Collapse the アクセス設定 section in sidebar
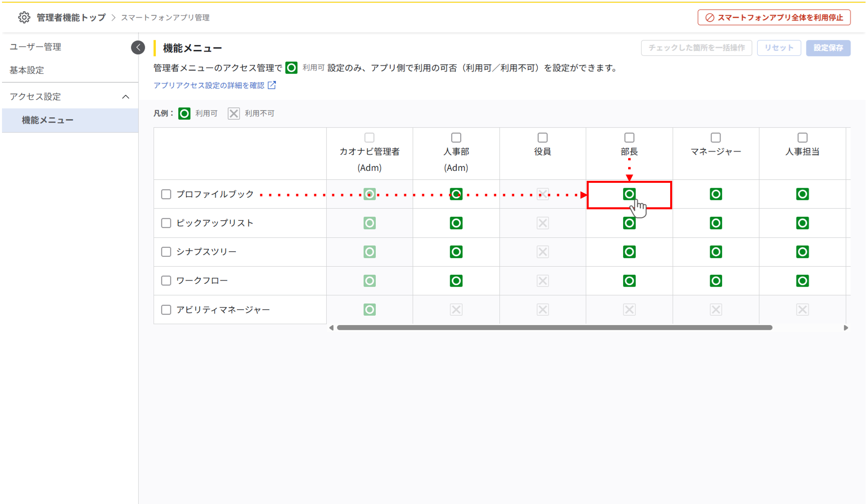This screenshot has width=868, height=504. pyautogui.click(x=126, y=96)
